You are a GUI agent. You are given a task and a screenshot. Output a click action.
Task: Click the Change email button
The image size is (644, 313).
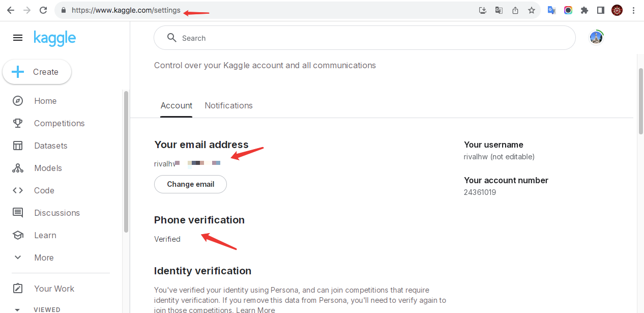point(190,184)
